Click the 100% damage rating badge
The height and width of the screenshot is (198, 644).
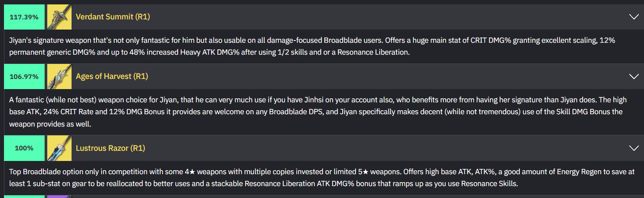(24, 148)
